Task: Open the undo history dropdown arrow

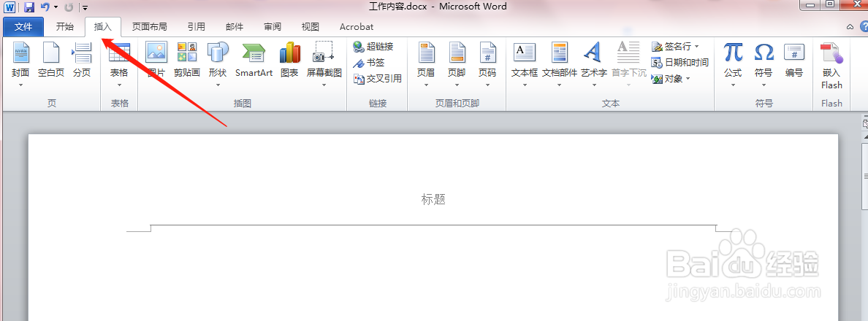Action: pyautogui.click(x=56, y=7)
